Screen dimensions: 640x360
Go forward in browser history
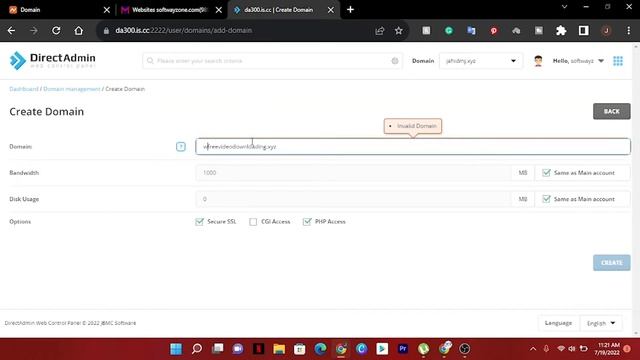(34, 31)
